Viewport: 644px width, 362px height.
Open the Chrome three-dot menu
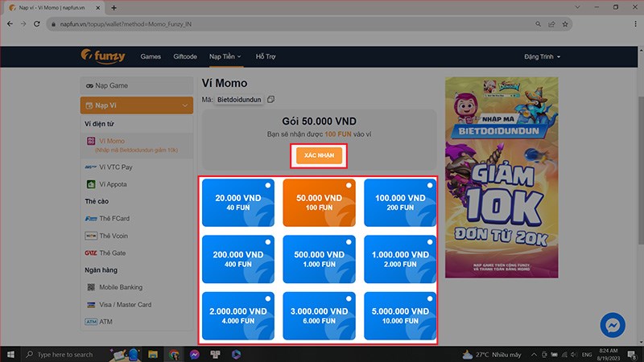click(635, 24)
